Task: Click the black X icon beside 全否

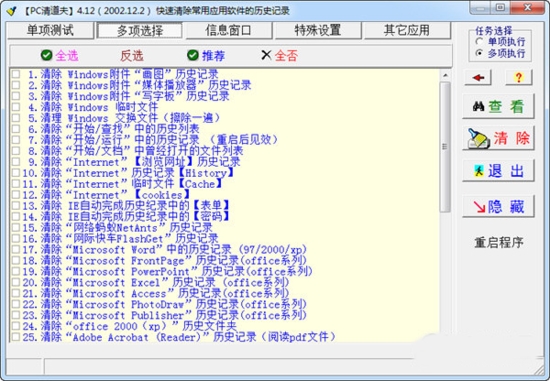Action: pos(266,55)
